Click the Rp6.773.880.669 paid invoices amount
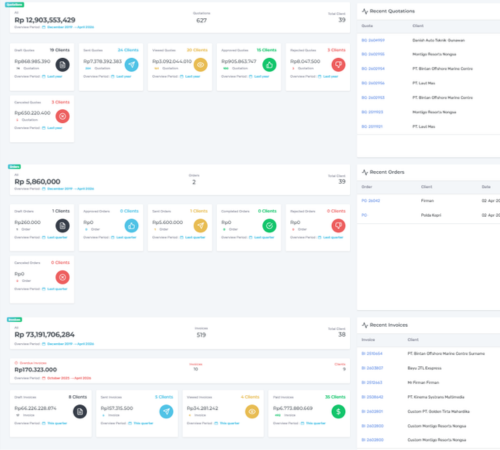 point(293,408)
